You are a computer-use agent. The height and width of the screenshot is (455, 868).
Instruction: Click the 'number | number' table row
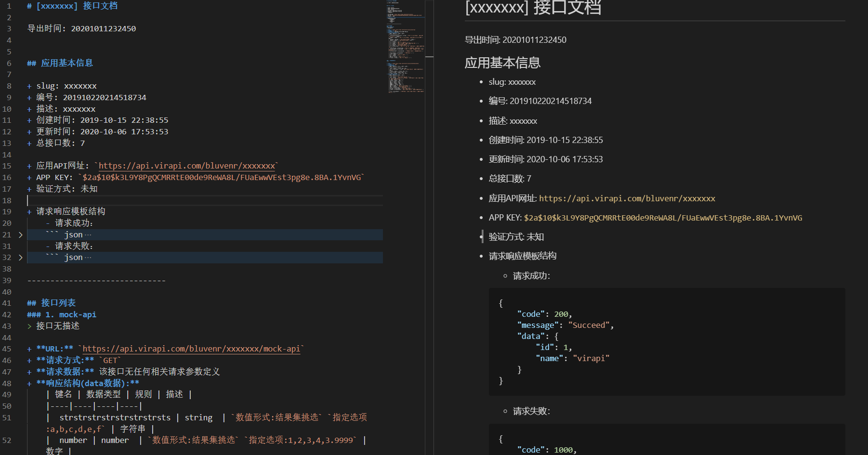pyautogui.click(x=206, y=446)
